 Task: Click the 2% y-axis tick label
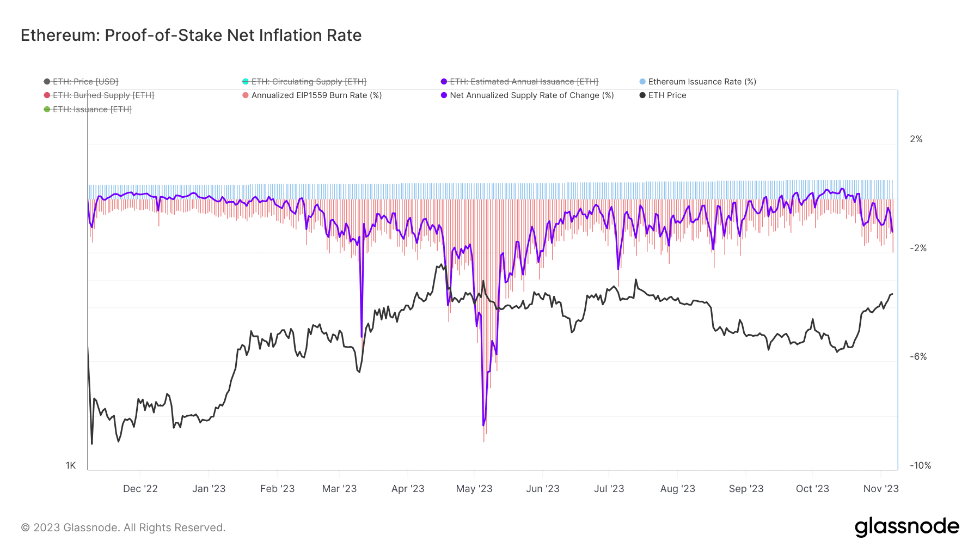[x=916, y=139]
